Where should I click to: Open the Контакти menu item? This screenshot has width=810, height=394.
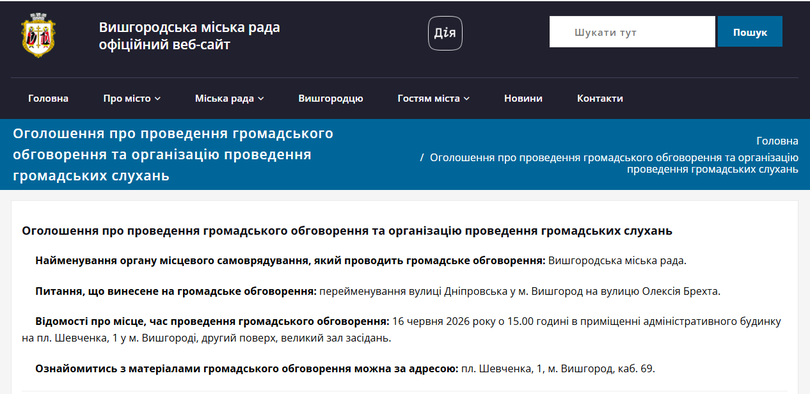tap(600, 98)
